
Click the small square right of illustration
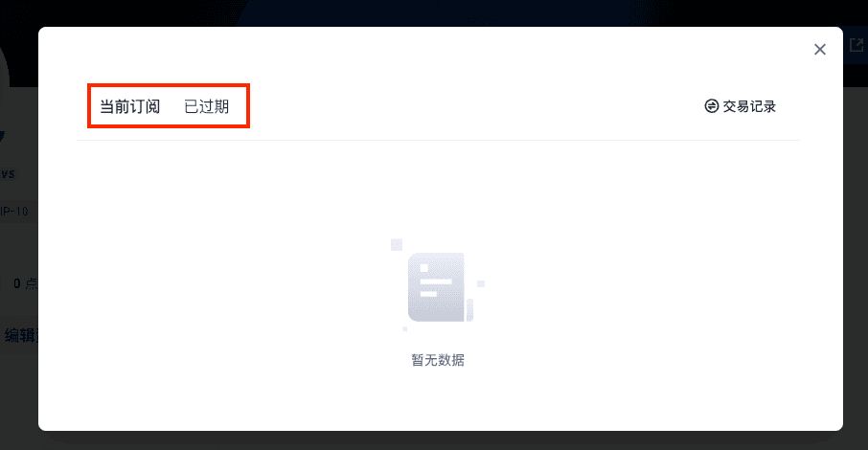pyautogui.click(x=481, y=284)
